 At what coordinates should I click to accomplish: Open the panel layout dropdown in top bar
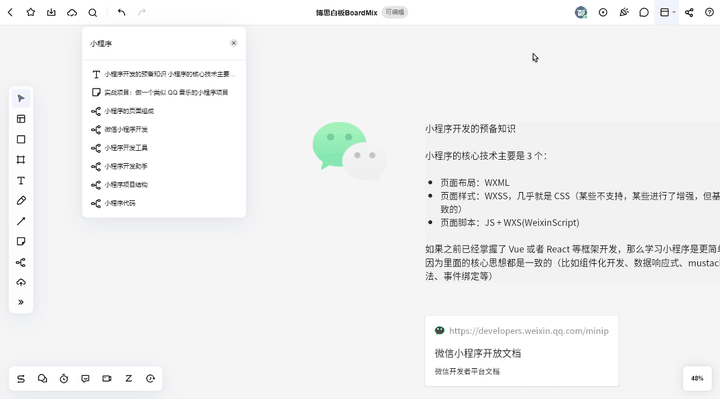[x=667, y=12]
